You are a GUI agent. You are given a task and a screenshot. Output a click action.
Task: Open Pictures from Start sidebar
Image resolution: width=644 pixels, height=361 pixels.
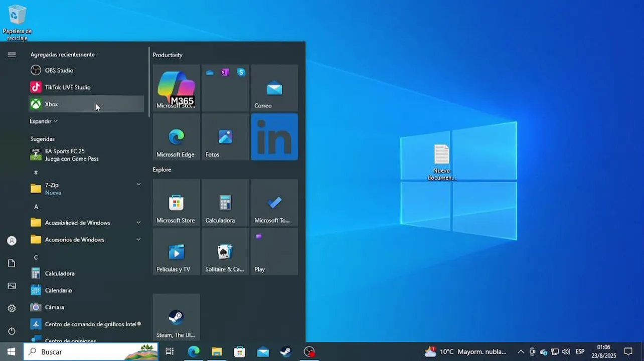coord(12,286)
